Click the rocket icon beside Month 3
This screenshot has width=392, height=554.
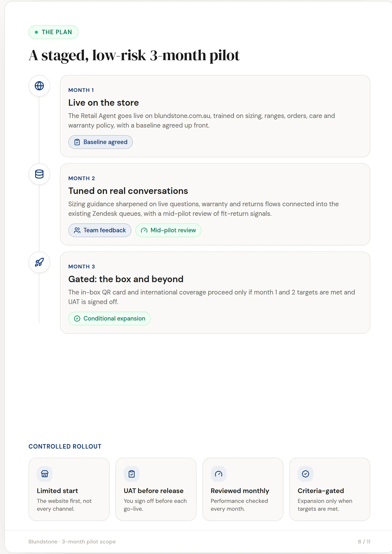click(39, 262)
